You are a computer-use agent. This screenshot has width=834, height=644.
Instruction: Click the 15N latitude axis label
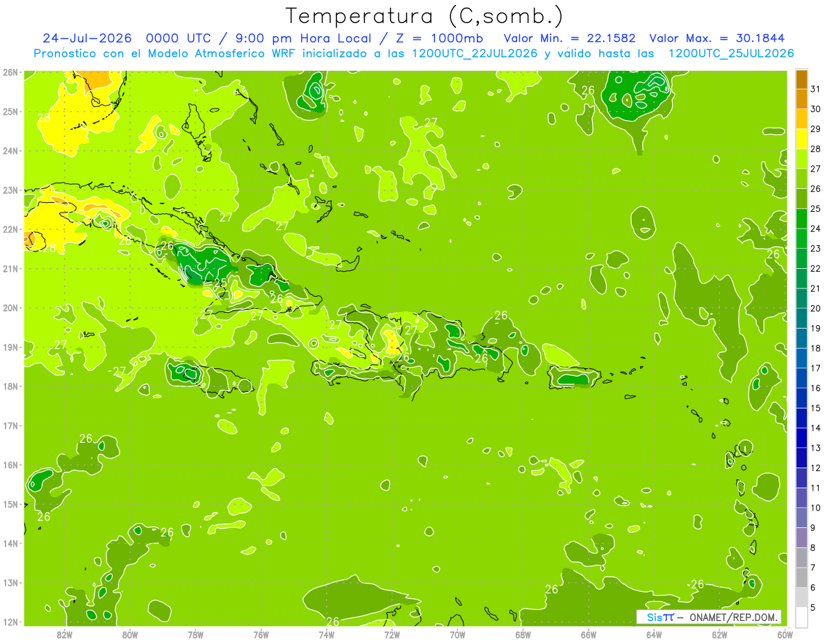coord(10,504)
